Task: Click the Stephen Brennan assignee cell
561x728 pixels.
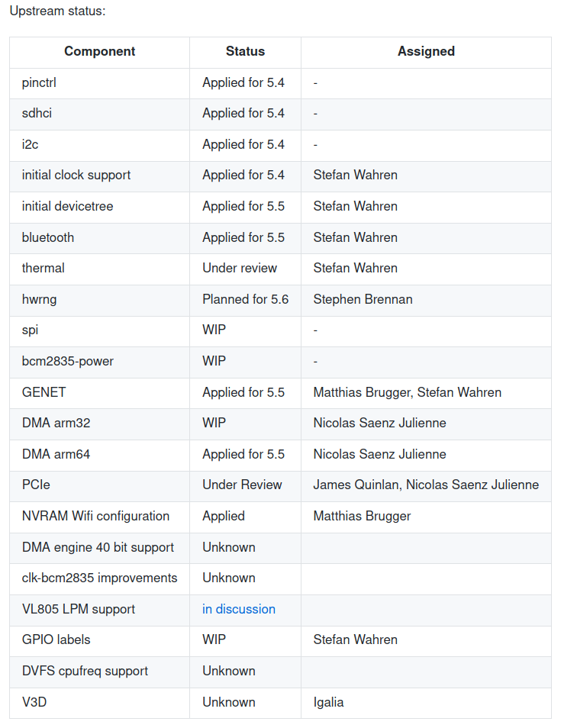Action: point(363,299)
